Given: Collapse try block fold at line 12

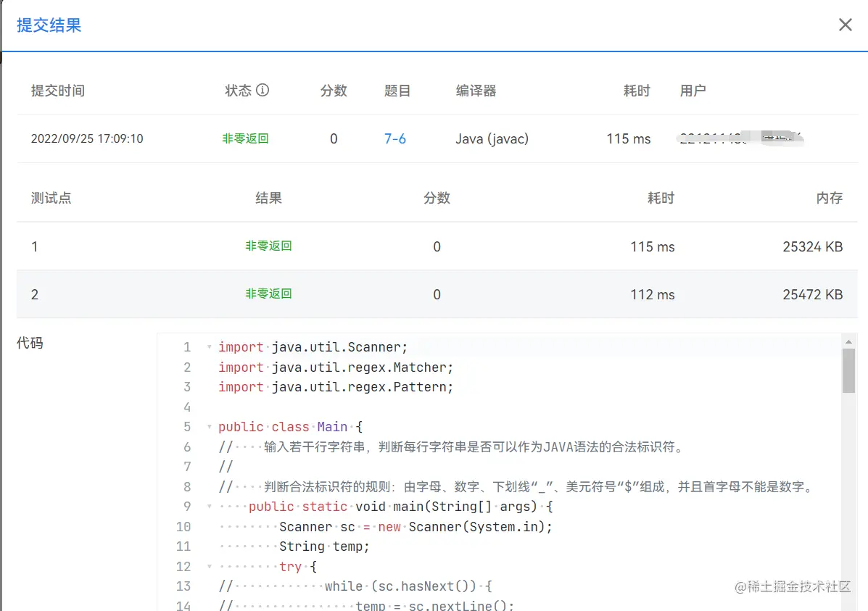Looking at the screenshot, I should tap(210, 566).
